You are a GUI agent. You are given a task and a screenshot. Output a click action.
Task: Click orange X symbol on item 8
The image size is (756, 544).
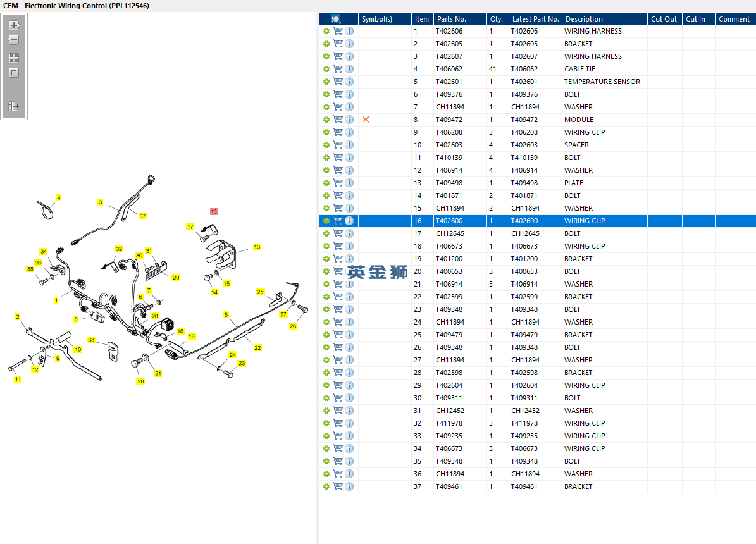coord(366,120)
